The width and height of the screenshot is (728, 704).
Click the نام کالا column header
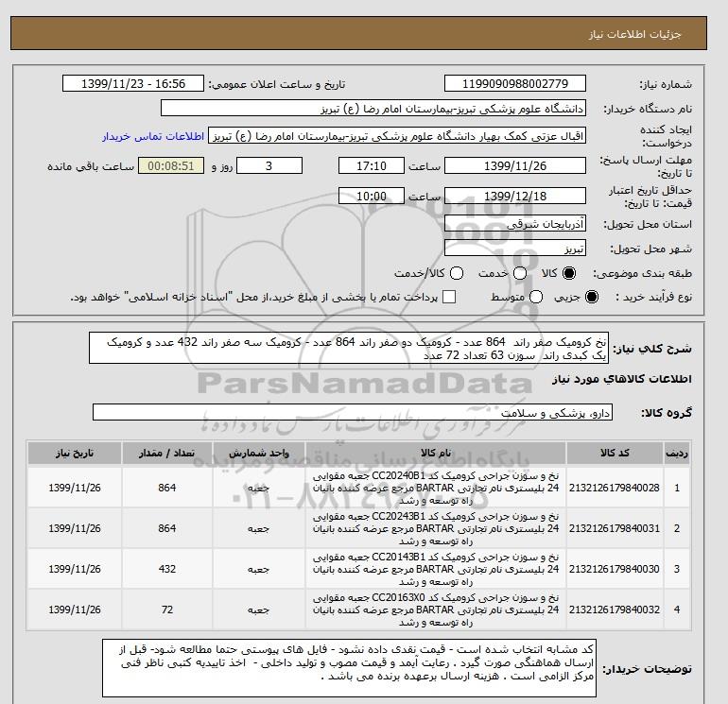tap(436, 453)
